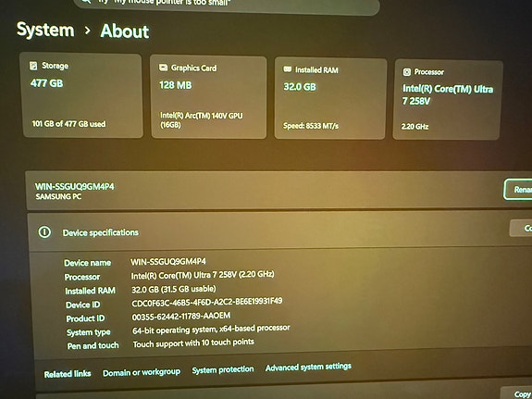Click the Installed RAM icon
The height and width of the screenshot is (399, 532).
[x=288, y=69]
